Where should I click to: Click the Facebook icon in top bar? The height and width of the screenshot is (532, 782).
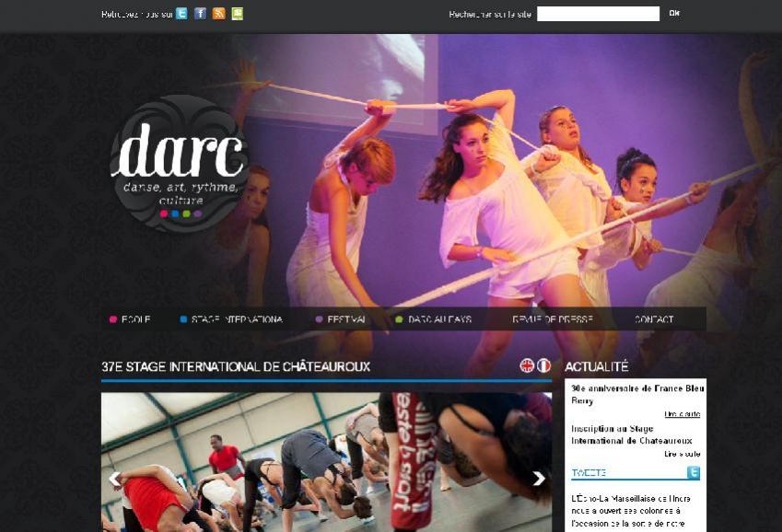click(200, 14)
